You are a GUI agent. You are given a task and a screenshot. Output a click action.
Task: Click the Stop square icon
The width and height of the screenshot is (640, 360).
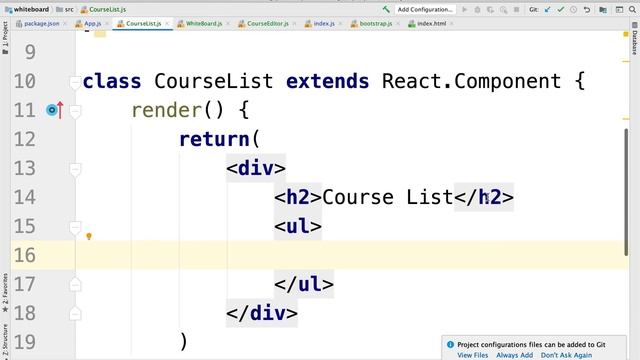click(516, 9)
